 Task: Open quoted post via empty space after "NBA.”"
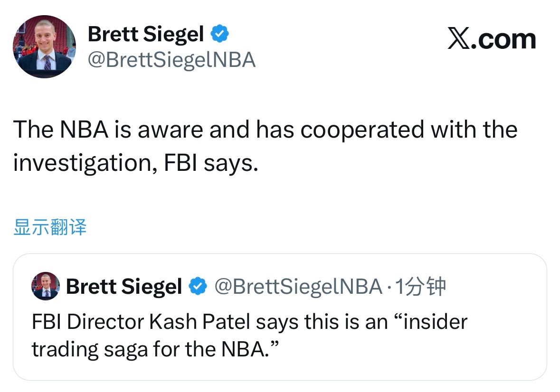coord(404,350)
